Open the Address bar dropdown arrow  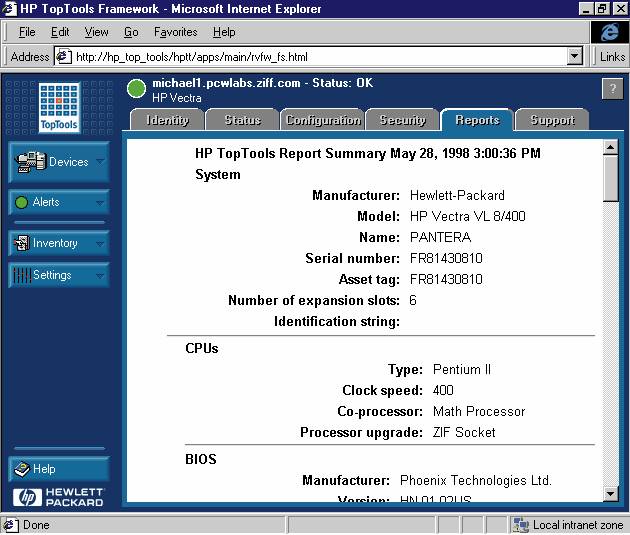575,57
